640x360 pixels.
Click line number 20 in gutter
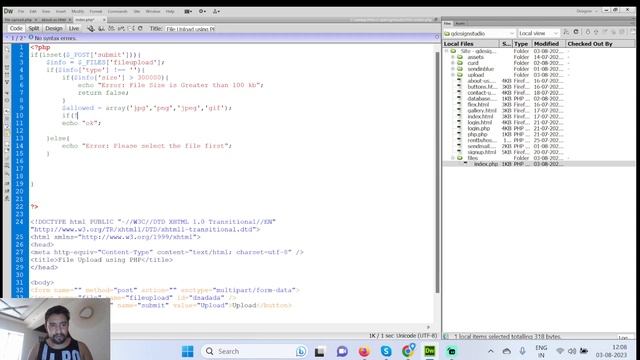click(20, 191)
